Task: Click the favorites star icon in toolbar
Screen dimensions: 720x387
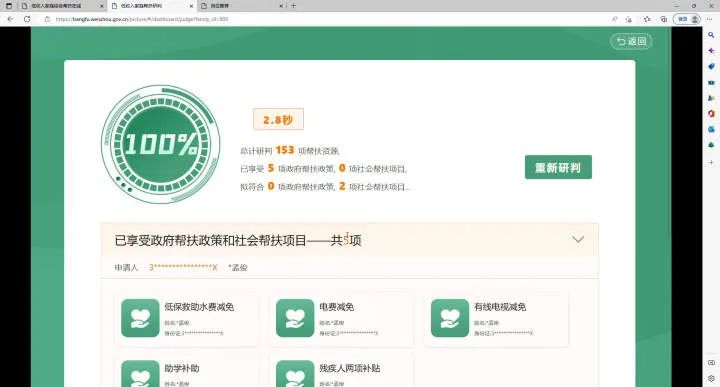Action: pos(647,19)
